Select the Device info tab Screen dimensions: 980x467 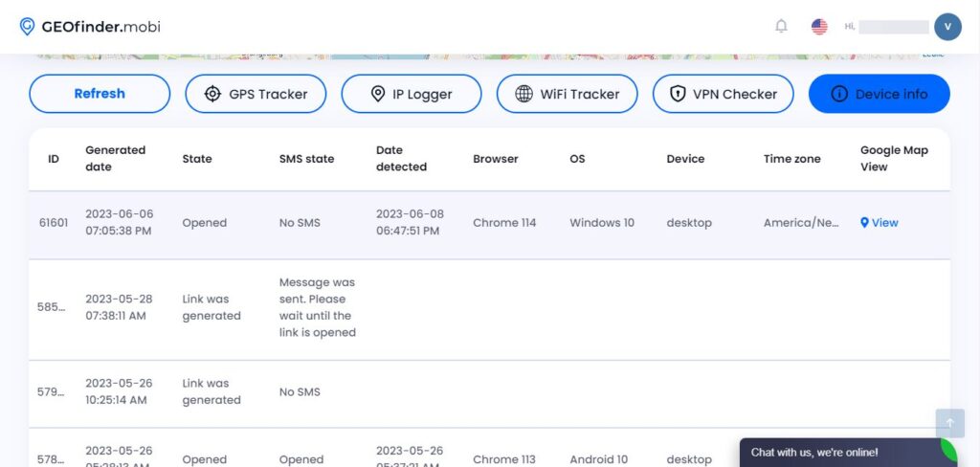tap(880, 94)
